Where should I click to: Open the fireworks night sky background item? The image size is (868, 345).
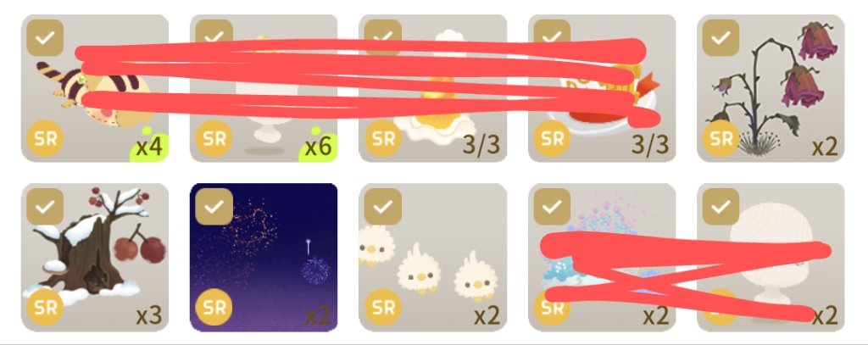click(x=264, y=257)
